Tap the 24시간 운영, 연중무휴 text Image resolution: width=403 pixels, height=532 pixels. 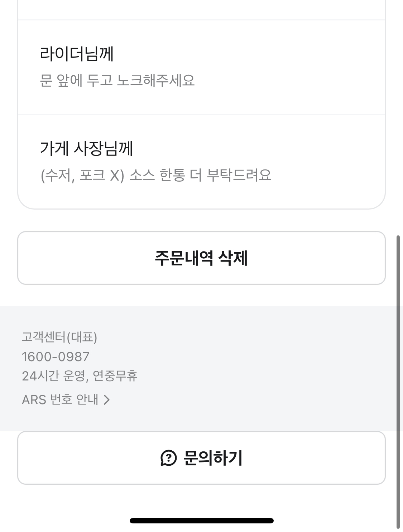[x=80, y=376]
